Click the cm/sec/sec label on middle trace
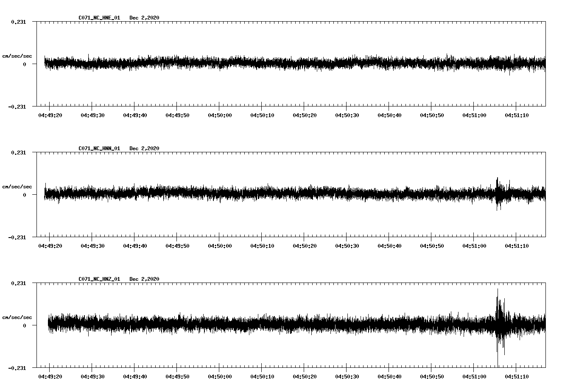This screenshot has height=392, width=576. point(17,186)
